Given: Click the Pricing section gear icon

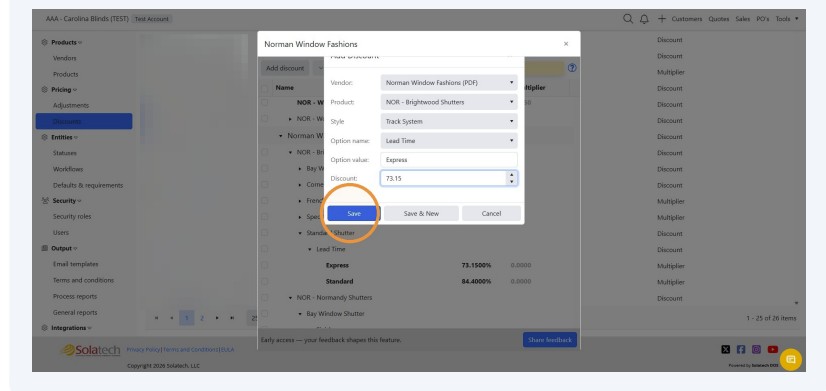Looking at the screenshot, I should point(45,90).
